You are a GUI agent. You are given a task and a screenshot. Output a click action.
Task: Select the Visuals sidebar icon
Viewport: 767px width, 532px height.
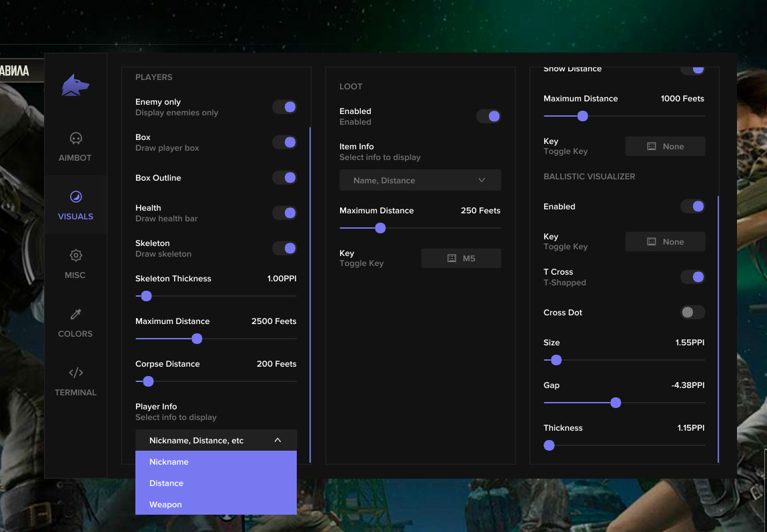coord(75,197)
